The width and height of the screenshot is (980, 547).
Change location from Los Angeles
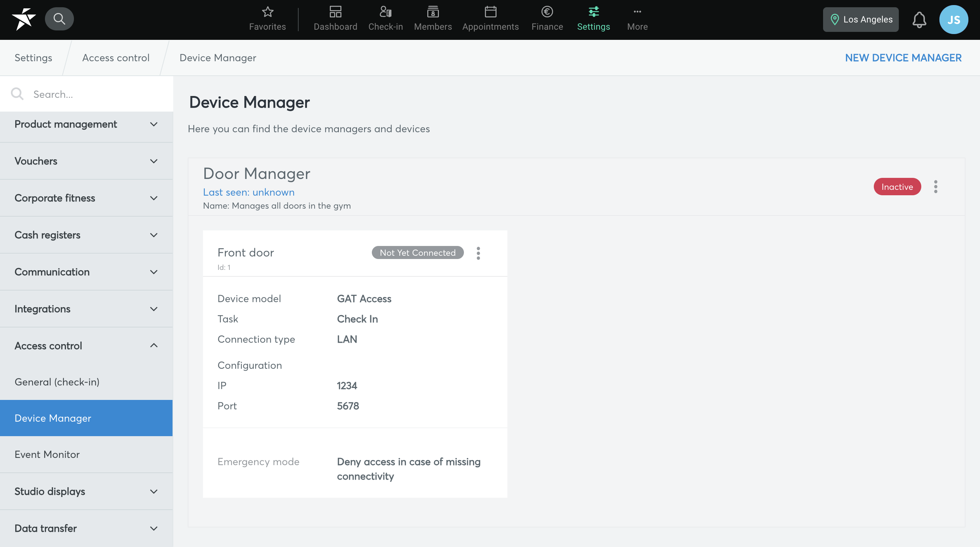(860, 20)
